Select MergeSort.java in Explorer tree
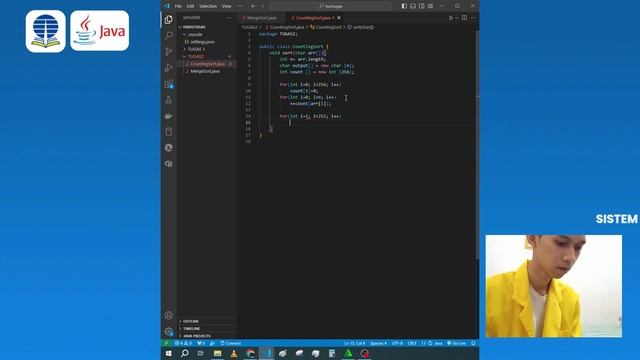640x360 pixels. click(205, 71)
